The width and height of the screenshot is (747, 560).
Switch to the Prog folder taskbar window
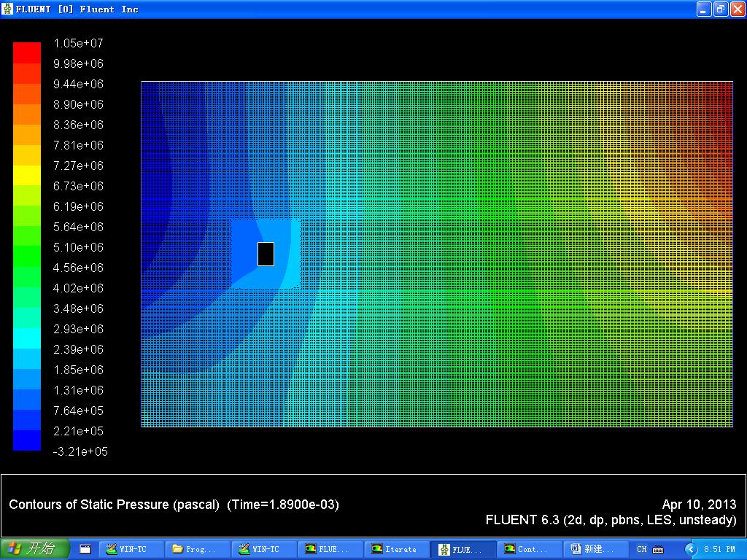point(198,549)
